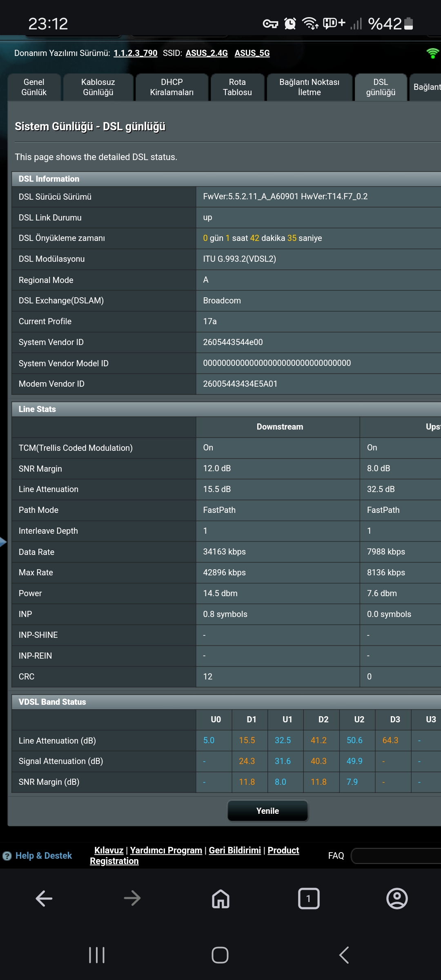
Task: Tap the alarm clock status icon
Action: click(x=290, y=24)
